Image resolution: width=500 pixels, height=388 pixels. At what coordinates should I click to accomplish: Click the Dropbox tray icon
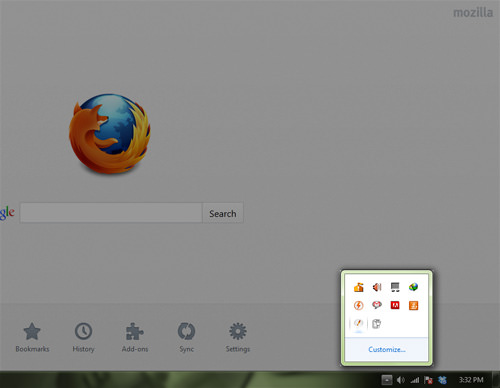coord(442,380)
